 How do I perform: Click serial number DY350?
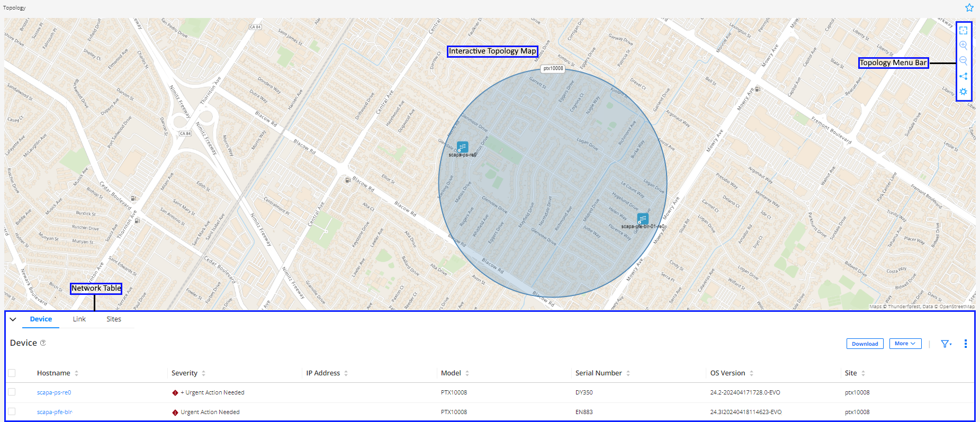(584, 393)
